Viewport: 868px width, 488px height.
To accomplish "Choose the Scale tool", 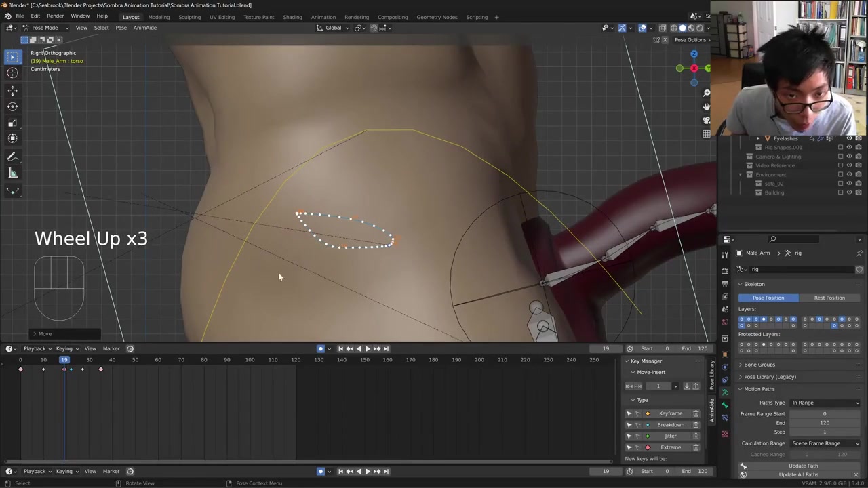I will point(12,123).
